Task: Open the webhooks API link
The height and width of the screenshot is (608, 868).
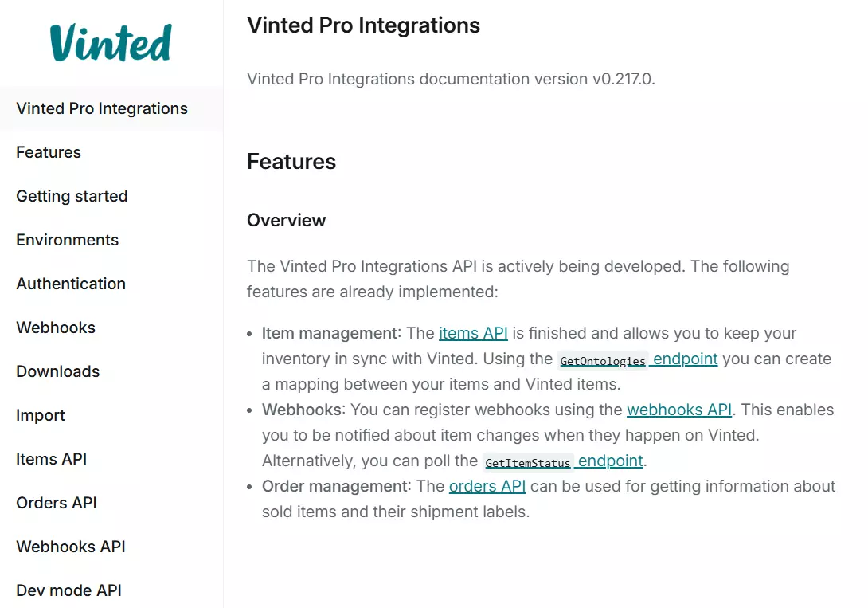Action: (679, 410)
